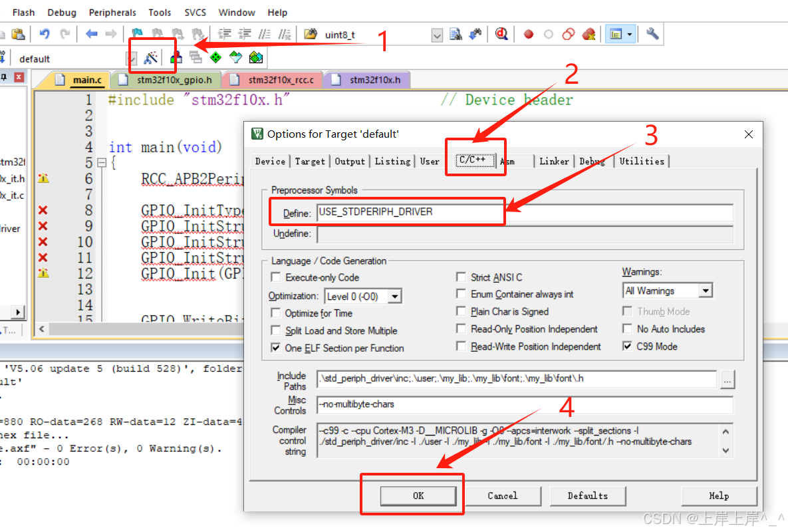Enable Strict ANSI C checkbox
This screenshot has height=532, width=788.
point(461,277)
